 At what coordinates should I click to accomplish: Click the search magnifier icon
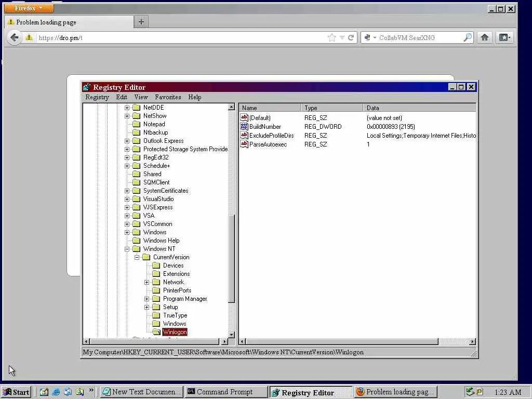(x=468, y=37)
